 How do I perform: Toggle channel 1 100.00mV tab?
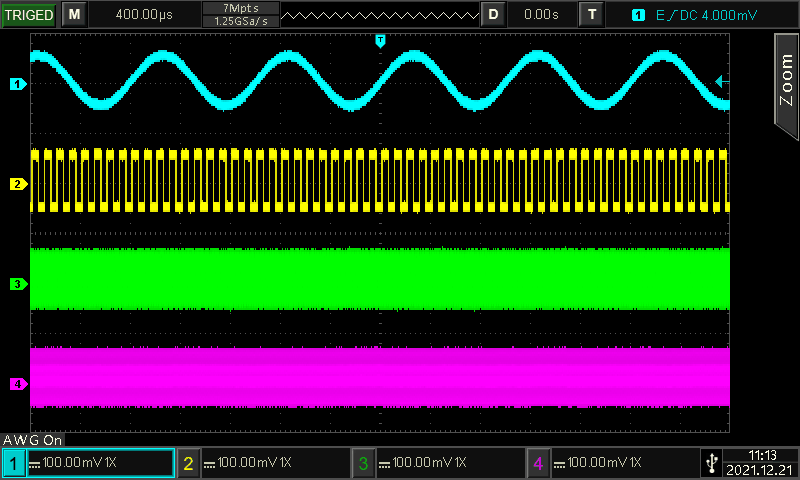pyautogui.click(x=88, y=463)
